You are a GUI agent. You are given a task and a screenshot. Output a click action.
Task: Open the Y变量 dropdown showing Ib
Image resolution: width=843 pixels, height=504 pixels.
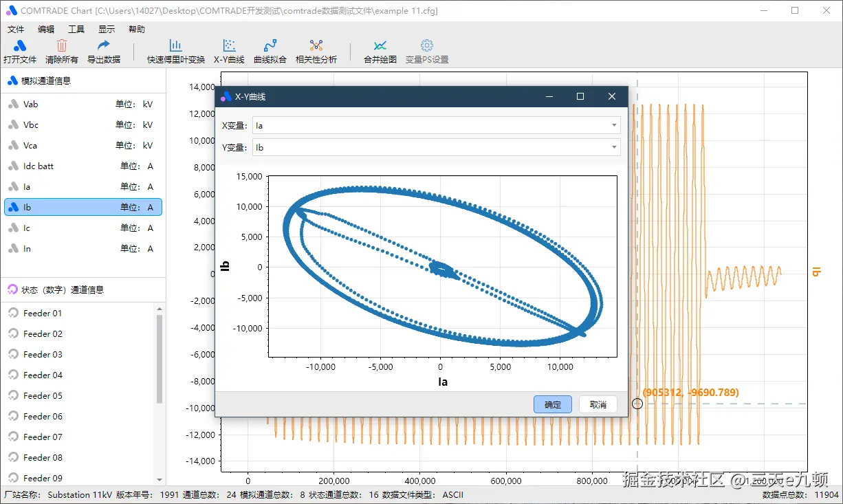coord(436,147)
